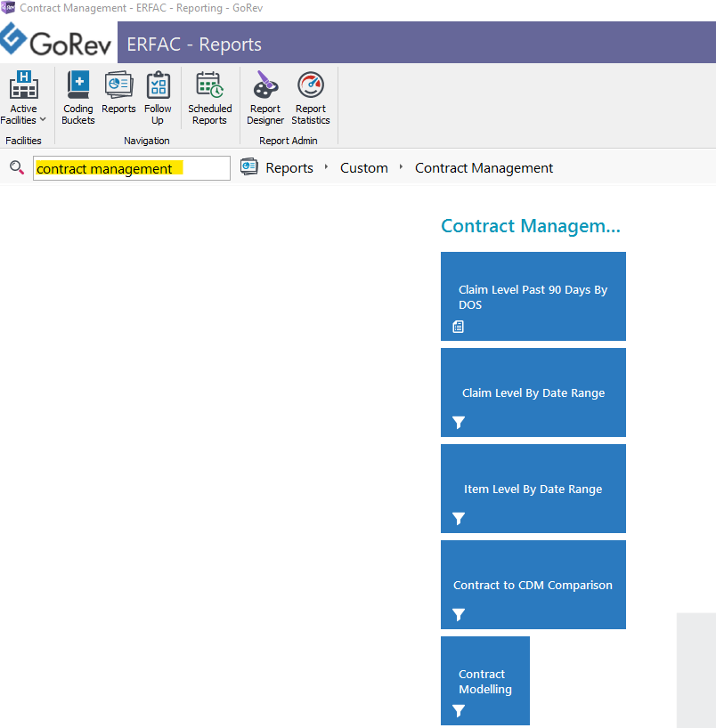Click filter icon on Item Level By Date Range tile
The image size is (716, 728).
pyautogui.click(x=459, y=518)
